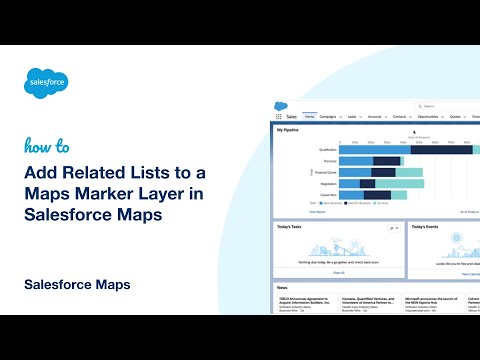The height and width of the screenshot is (360, 480).
Task: Click the New Business legend swatch
Action: (321, 203)
